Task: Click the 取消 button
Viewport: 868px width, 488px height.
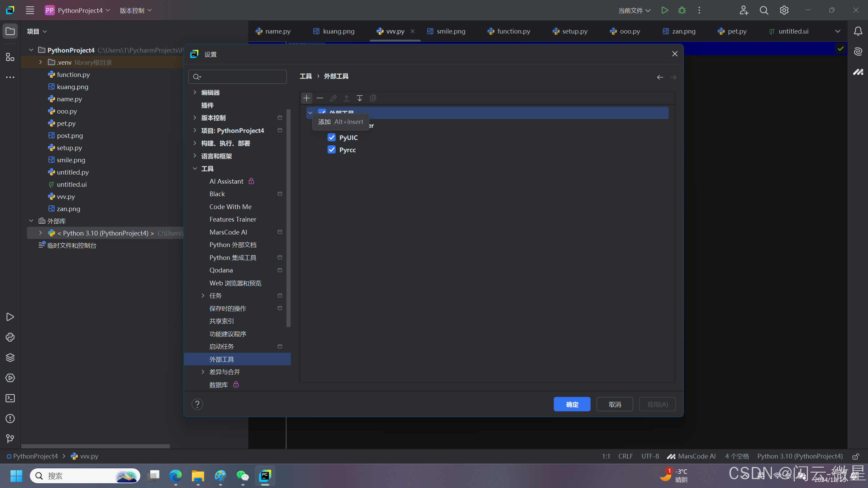Action: [614, 404]
